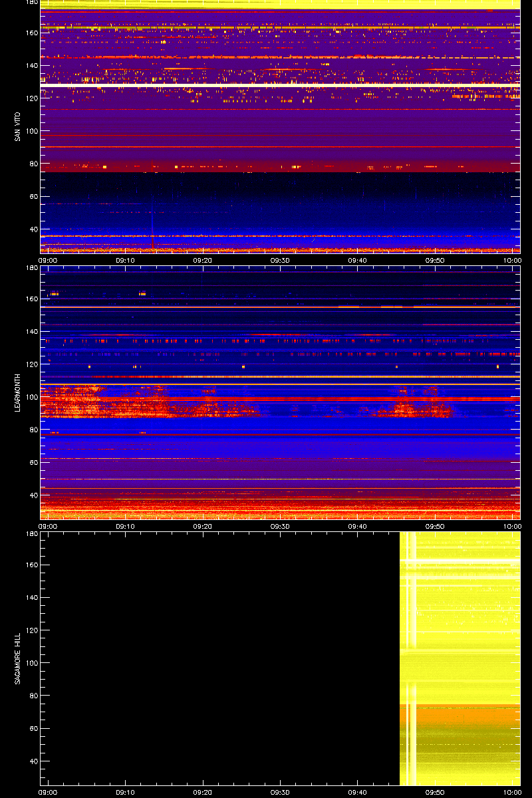532x798 pixels.
Task: Pick 09:20 label beneath Sagamore Hill plot
Action: point(203,792)
